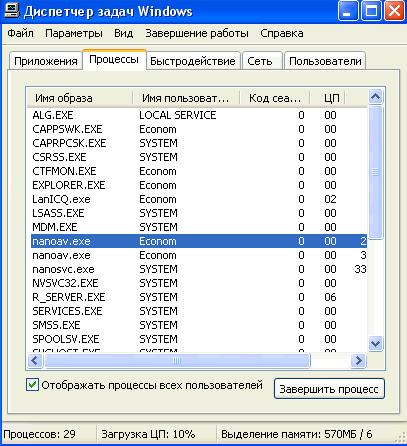Open the Вид menu
This screenshot has height=446, width=407.
point(124,33)
